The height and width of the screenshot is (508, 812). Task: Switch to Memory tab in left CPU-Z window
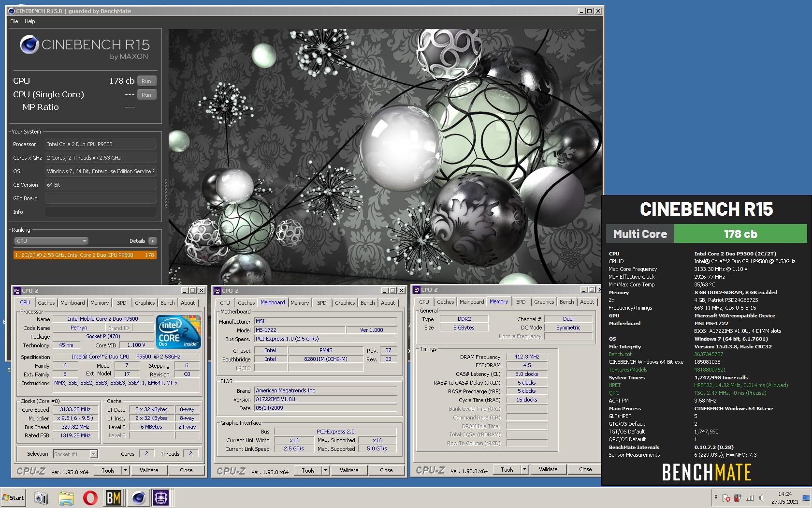[x=100, y=303]
